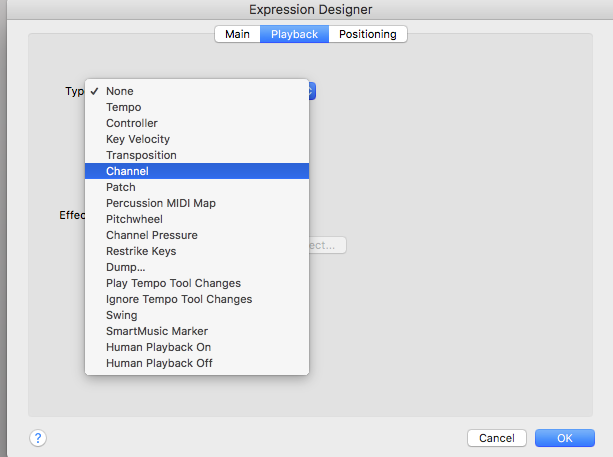Click the help question mark icon
Image resolution: width=613 pixels, height=457 pixels.
click(x=39, y=438)
